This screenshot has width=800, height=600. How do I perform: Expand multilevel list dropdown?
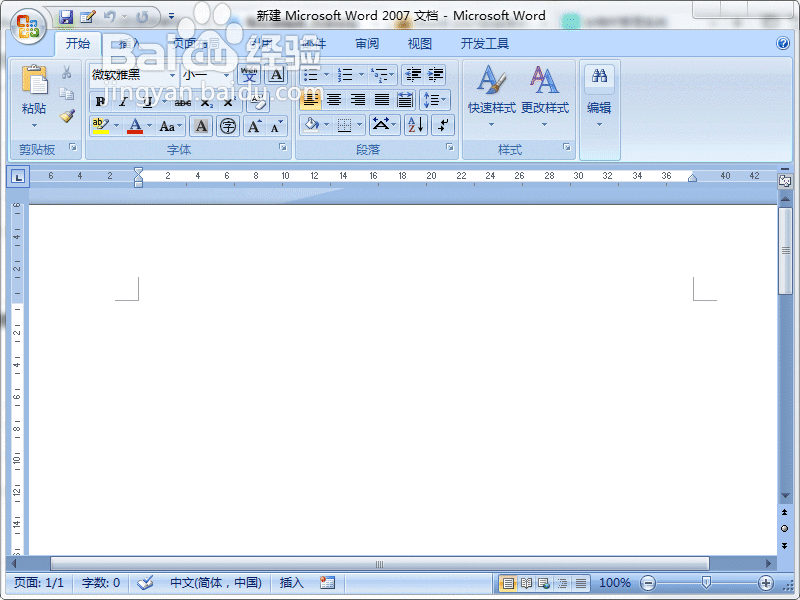392,75
